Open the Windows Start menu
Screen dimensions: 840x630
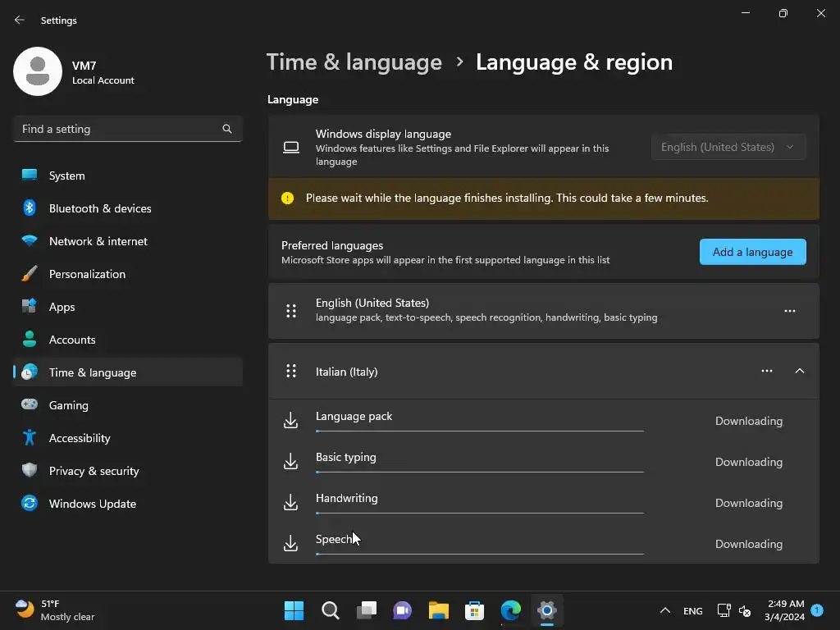294,610
